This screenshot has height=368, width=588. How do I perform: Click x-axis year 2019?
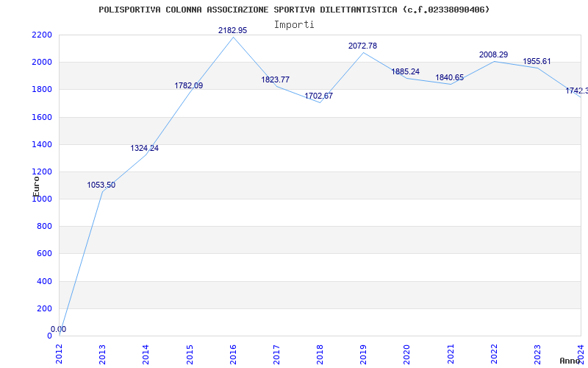click(x=363, y=354)
